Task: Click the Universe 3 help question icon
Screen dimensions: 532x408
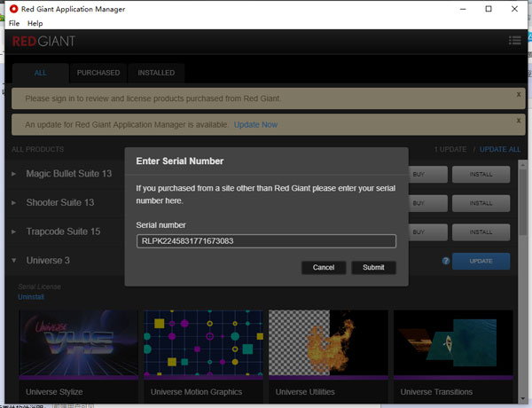Action: point(446,261)
